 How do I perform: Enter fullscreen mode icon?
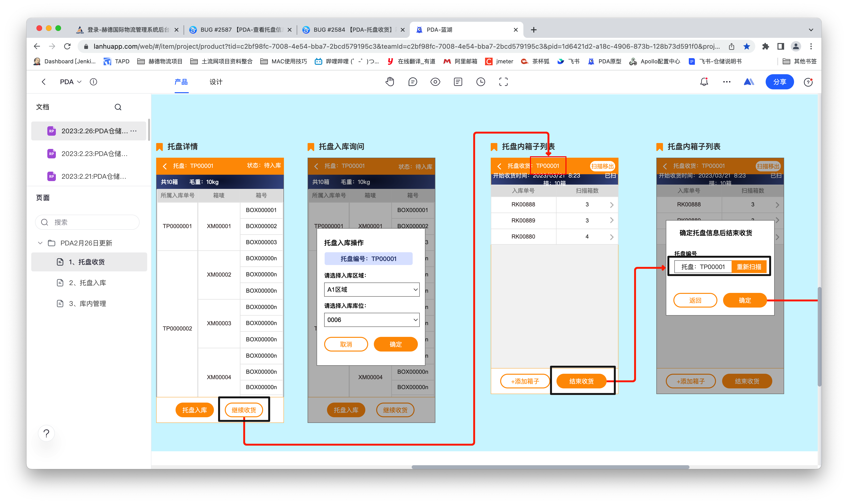click(x=503, y=82)
